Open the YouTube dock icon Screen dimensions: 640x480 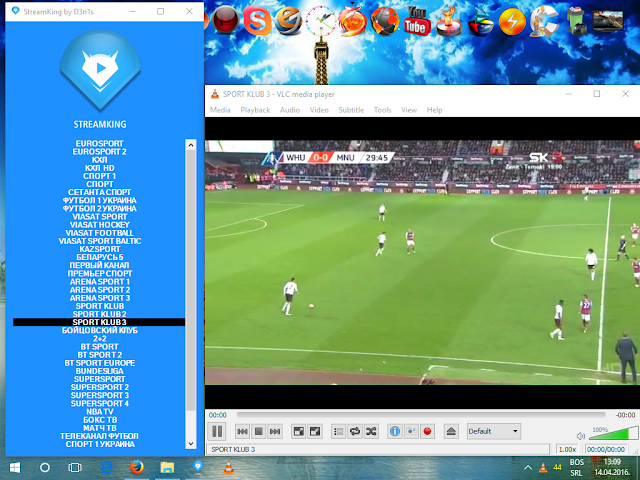(x=416, y=20)
